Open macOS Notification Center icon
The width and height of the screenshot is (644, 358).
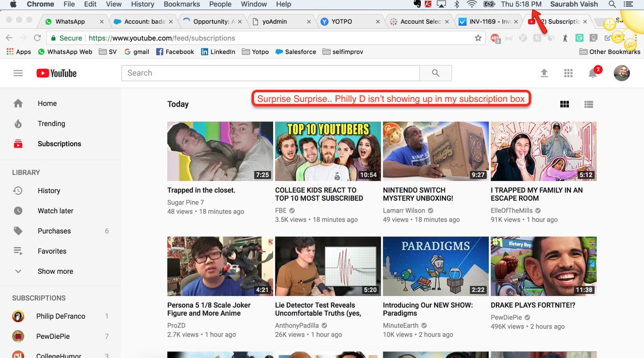pyautogui.click(x=628, y=4)
